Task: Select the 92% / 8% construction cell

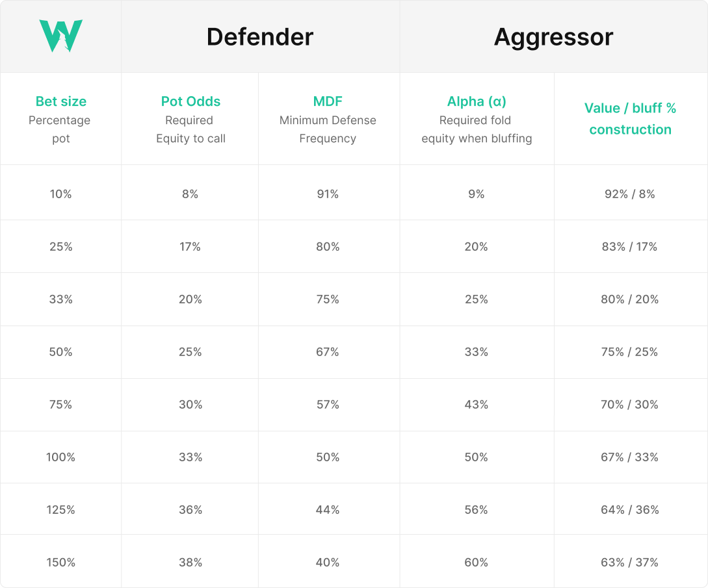Action: coord(630,194)
